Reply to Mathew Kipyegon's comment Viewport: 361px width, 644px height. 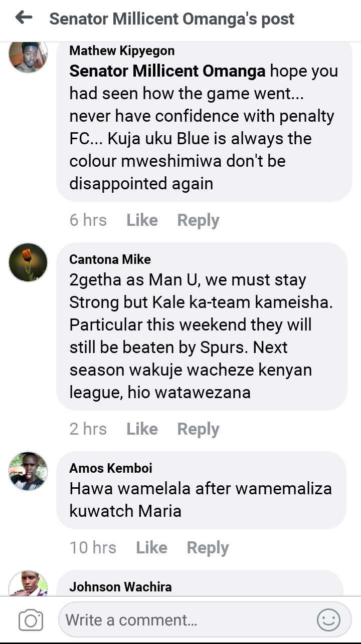click(x=198, y=220)
